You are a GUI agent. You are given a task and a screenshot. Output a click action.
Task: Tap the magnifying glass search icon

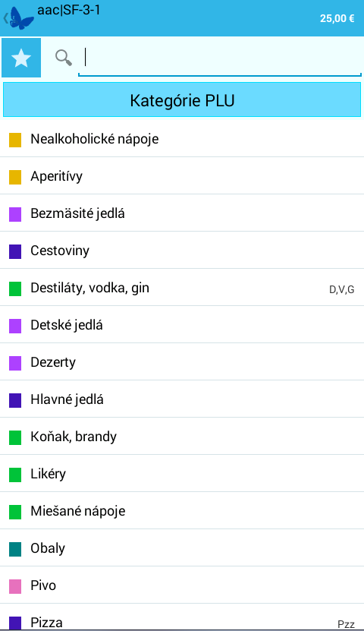pos(64,58)
